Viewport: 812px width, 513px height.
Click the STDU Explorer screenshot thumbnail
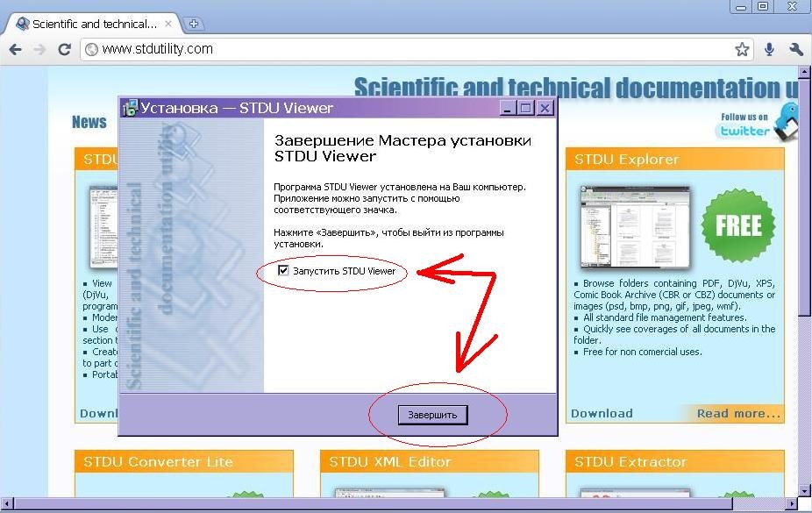pyautogui.click(x=635, y=226)
